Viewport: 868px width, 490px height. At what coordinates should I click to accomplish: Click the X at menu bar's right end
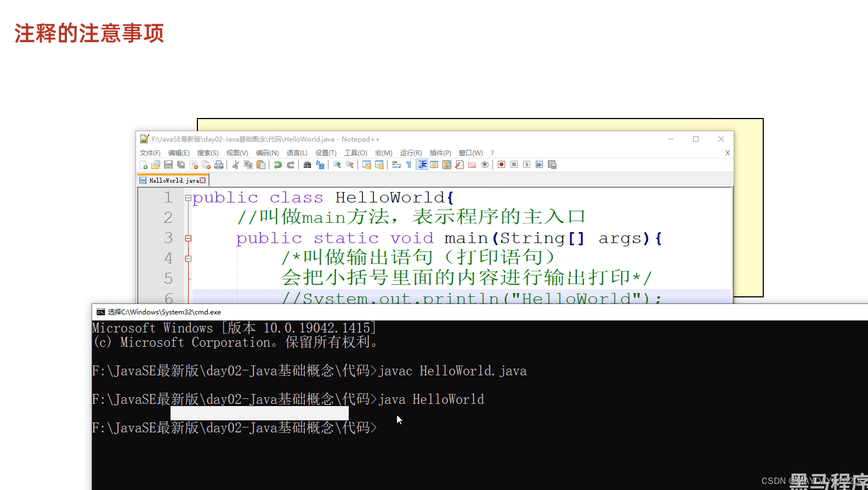tap(727, 153)
